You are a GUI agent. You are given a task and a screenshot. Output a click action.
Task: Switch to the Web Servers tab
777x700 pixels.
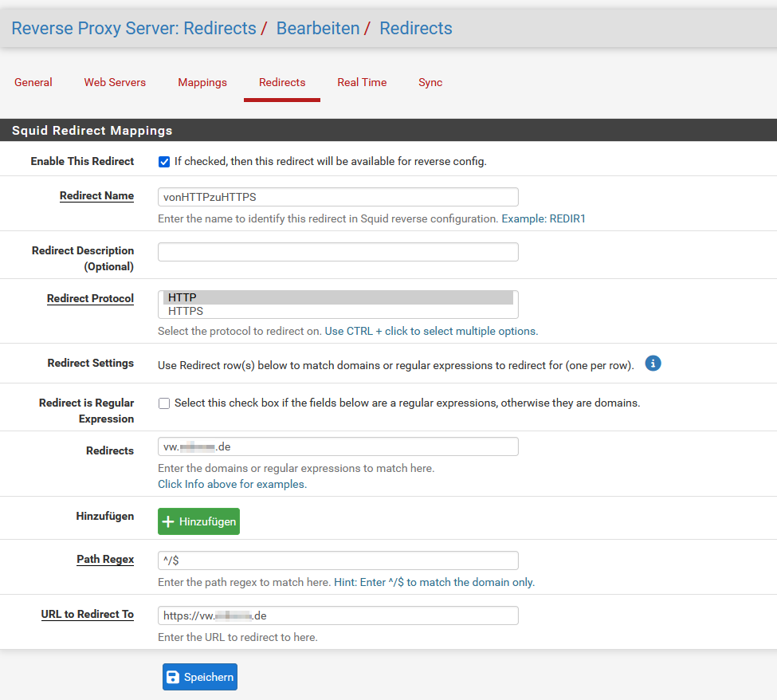click(x=115, y=82)
